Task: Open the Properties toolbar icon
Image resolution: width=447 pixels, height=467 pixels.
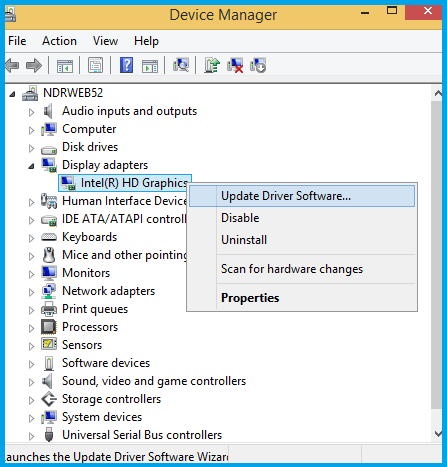Action: click(x=95, y=65)
